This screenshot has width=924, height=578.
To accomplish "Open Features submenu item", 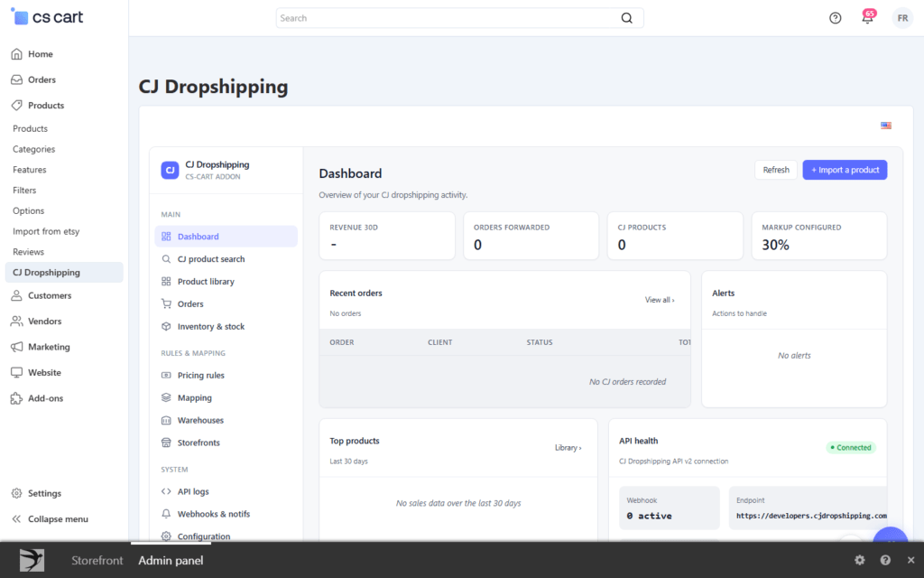I will click(x=30, y=170).
